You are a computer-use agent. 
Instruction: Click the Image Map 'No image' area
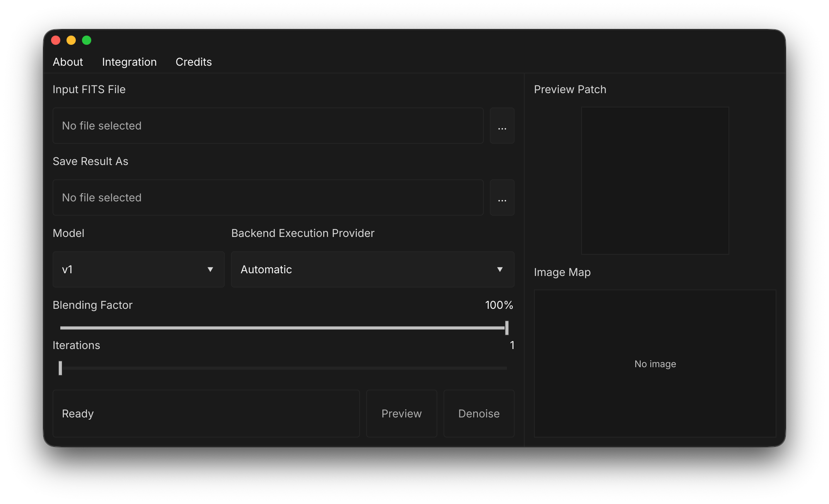point(655,364)
